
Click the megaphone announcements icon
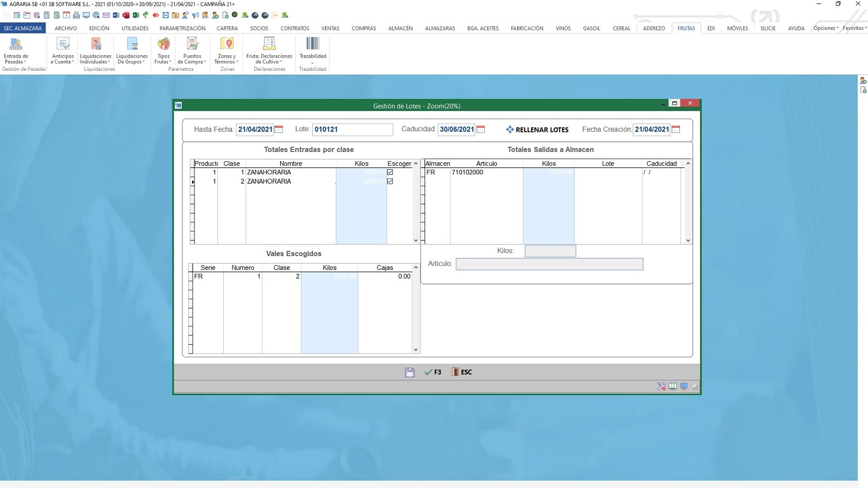coord(195,15)
